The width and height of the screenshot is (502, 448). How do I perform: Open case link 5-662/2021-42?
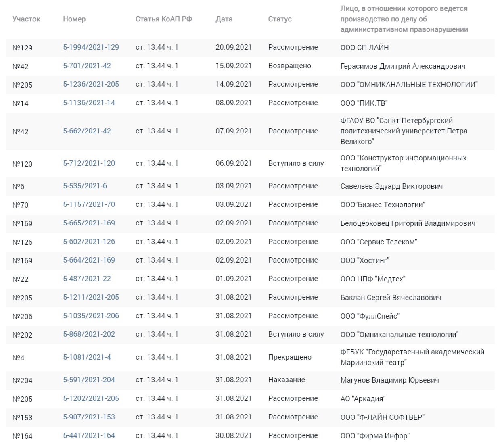pyautogui.click(x=87, y=131)
